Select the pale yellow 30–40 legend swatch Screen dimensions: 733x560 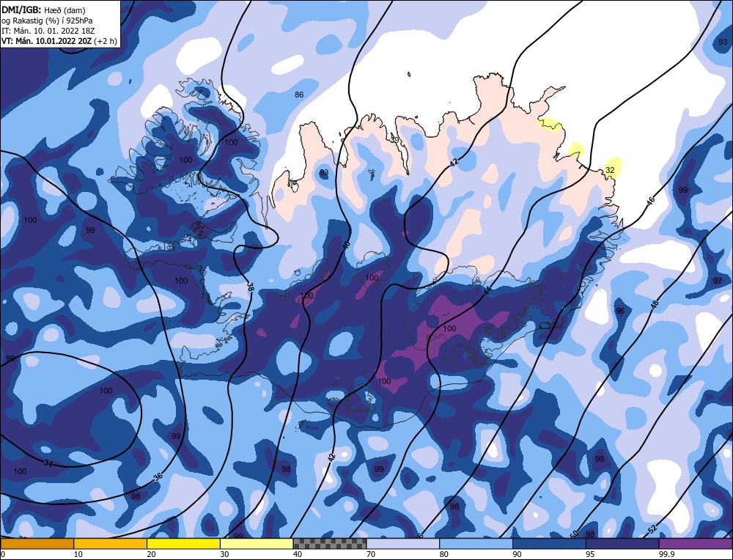tap(257, 544)
